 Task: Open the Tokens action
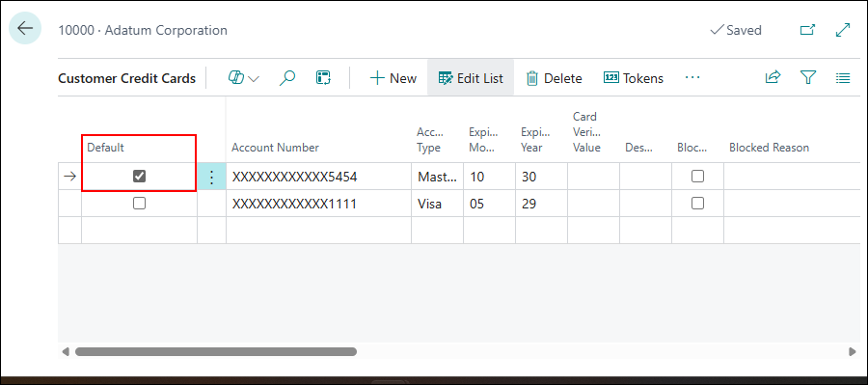click(x=634, y=78)
